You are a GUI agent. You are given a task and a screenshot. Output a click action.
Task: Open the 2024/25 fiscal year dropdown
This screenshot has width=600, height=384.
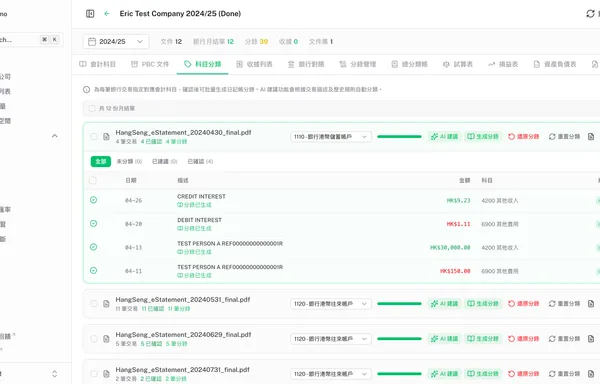[x=116, y=42]
